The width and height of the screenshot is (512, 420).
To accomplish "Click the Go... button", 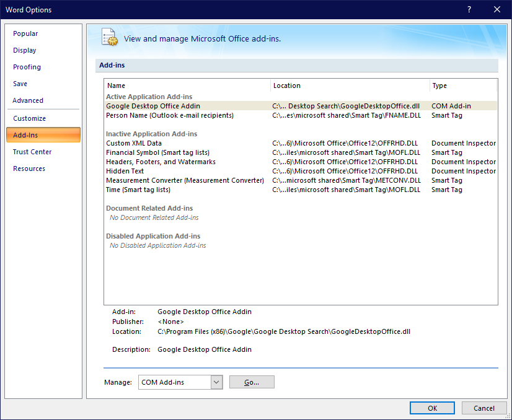I will (x=252, y=382).
